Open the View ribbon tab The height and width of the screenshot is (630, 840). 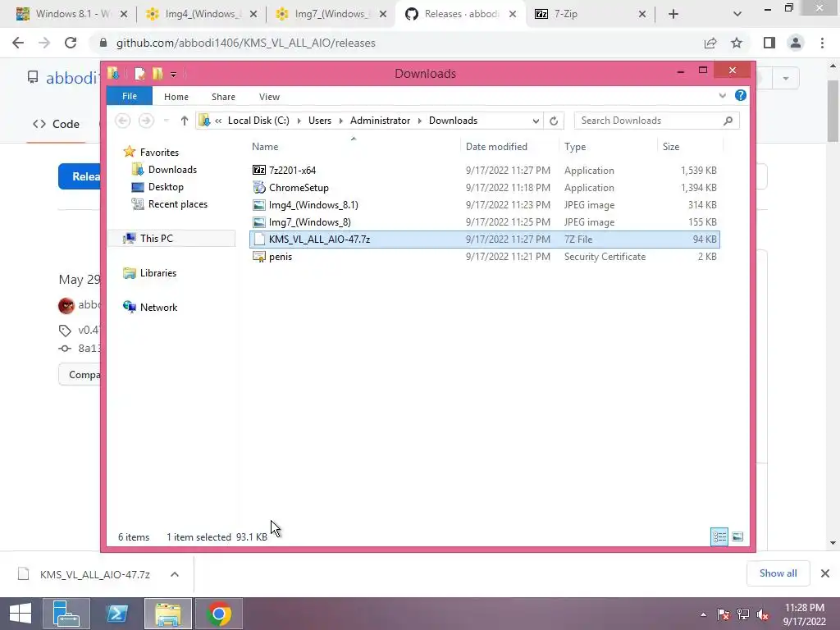(x=269, y=97)
